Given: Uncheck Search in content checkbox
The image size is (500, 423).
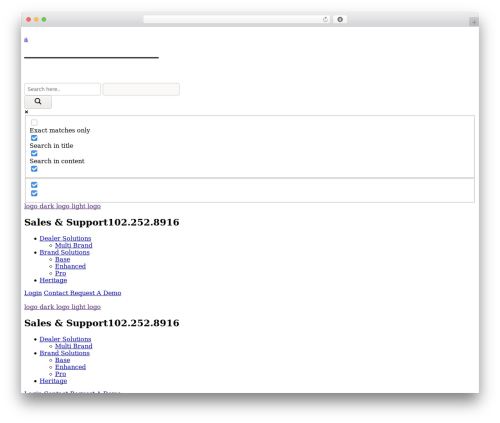Looking at the screenshot, I should [x=34, y=153].
